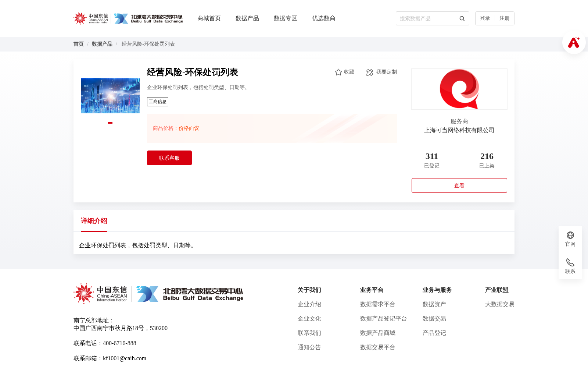
Task: Open footer link 数据交易
Action: point(434,319)
